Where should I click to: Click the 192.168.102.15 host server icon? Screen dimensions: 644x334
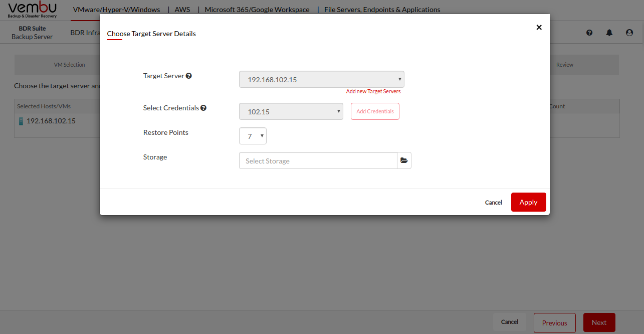click(x=21, y=121)
